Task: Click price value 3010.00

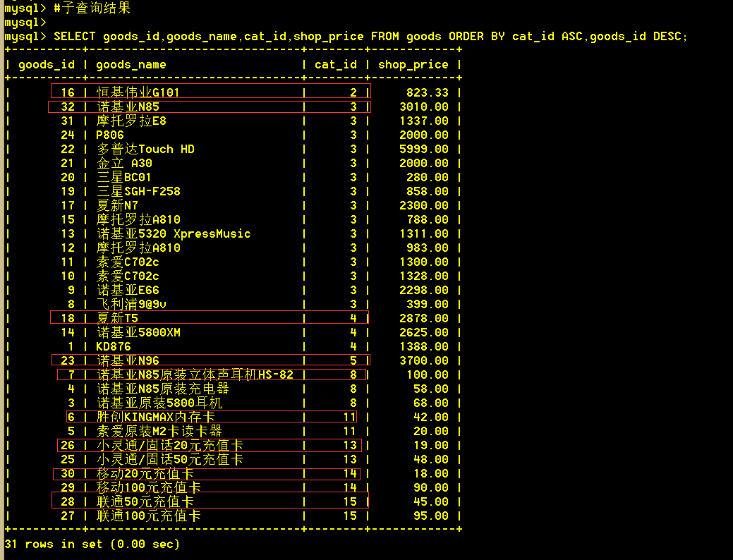Action: (x=424, y=106)
